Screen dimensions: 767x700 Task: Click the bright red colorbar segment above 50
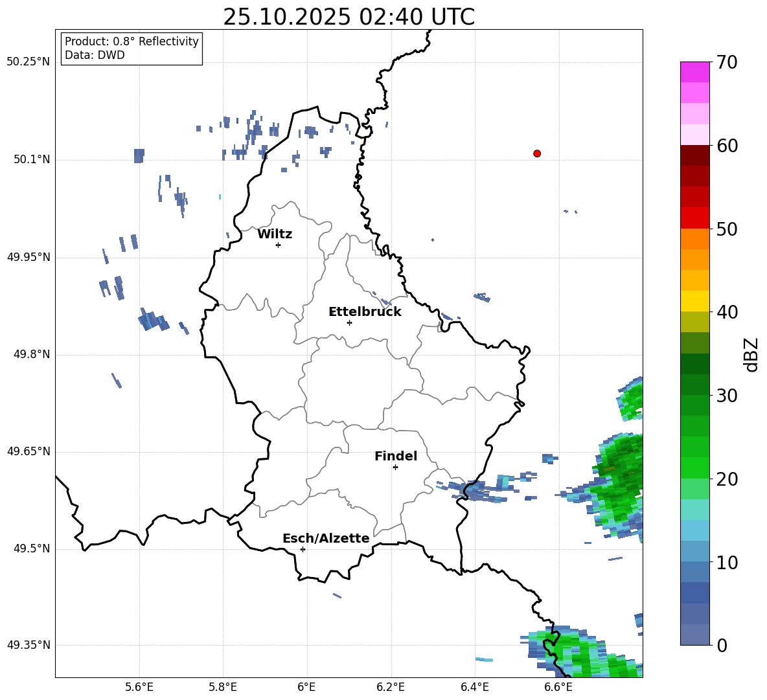pyautogui.click(x=694, y=218)
